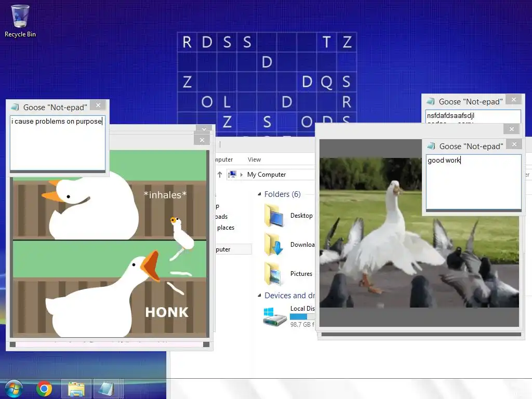Select the Desktop folder label
The image size is (532, 399).
tap(301, 216)
